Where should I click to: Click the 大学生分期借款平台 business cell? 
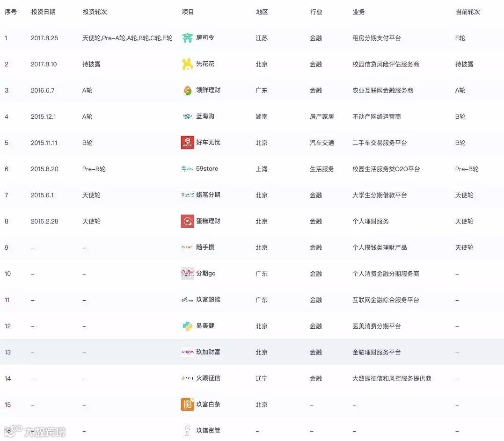click(x=380, y=195)
